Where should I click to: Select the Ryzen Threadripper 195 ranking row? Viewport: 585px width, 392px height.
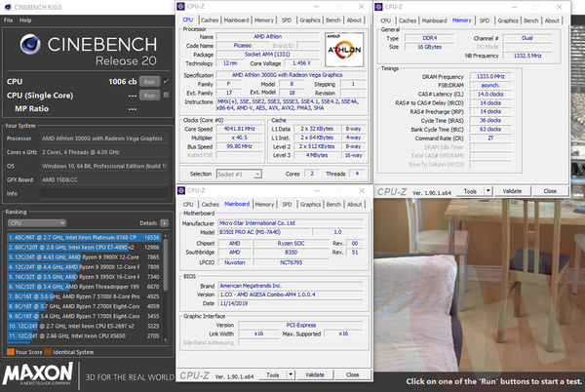84,287
